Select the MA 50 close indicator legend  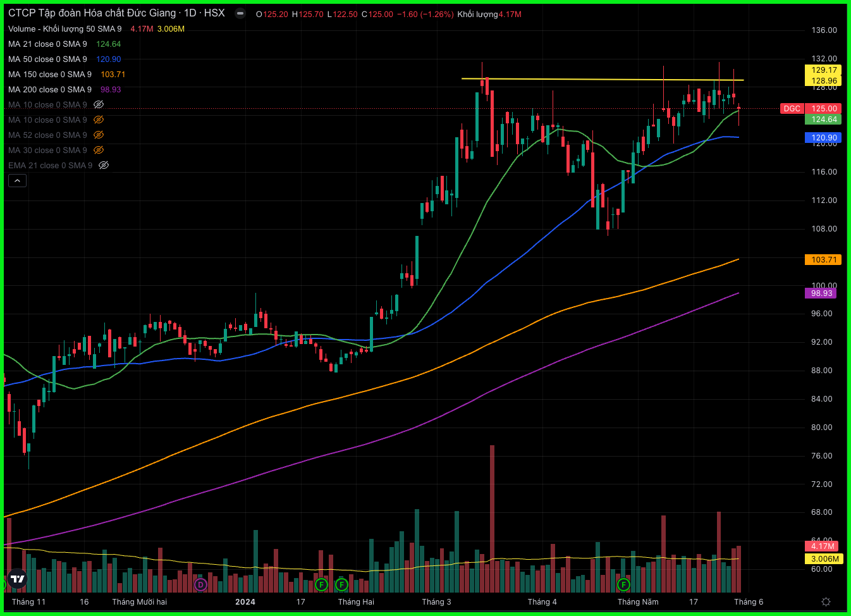pos(47,59)
